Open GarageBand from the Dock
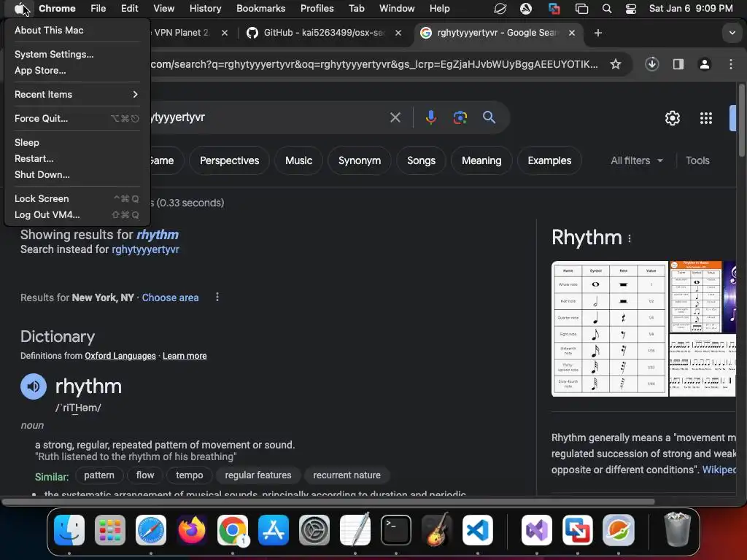This screenshot has width=747, height=560. click(437, 529)
